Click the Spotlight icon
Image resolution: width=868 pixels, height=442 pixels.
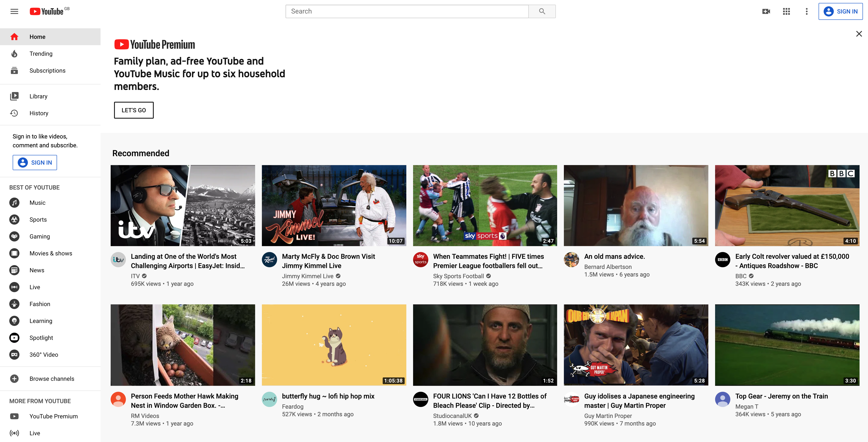coord(14,338)
